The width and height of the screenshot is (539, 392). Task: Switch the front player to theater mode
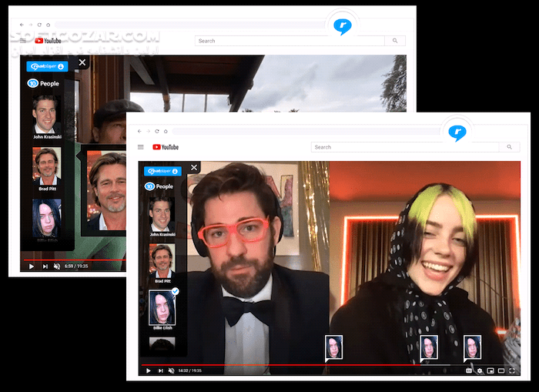pyautogui.click(x=500, y=370)
